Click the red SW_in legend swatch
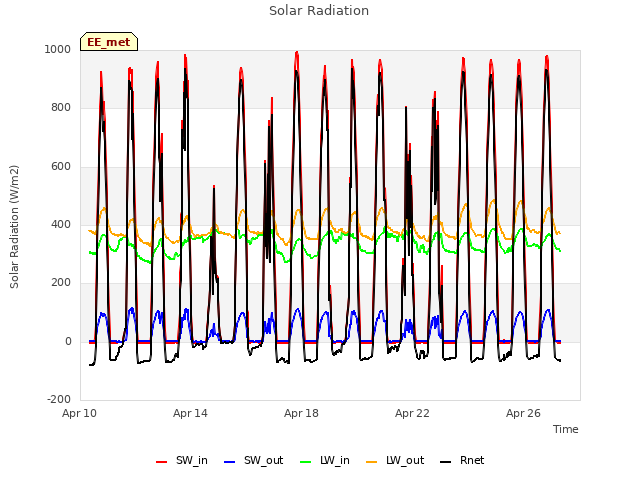 [162, 462]
